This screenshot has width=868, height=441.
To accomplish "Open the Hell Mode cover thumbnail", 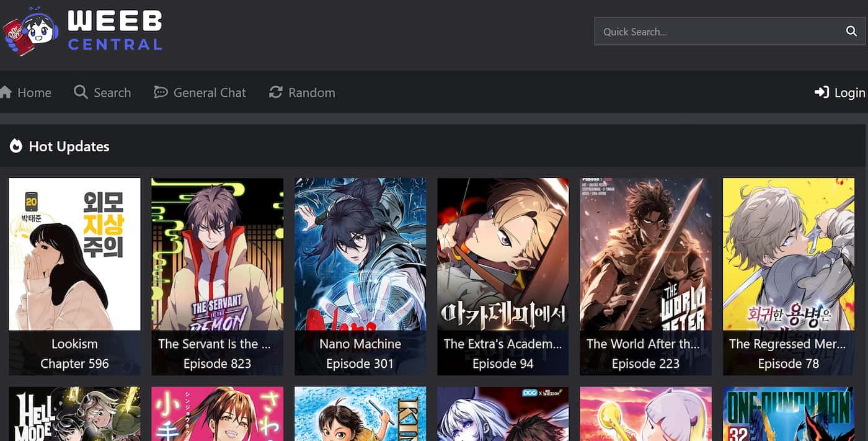I will 74,414.
